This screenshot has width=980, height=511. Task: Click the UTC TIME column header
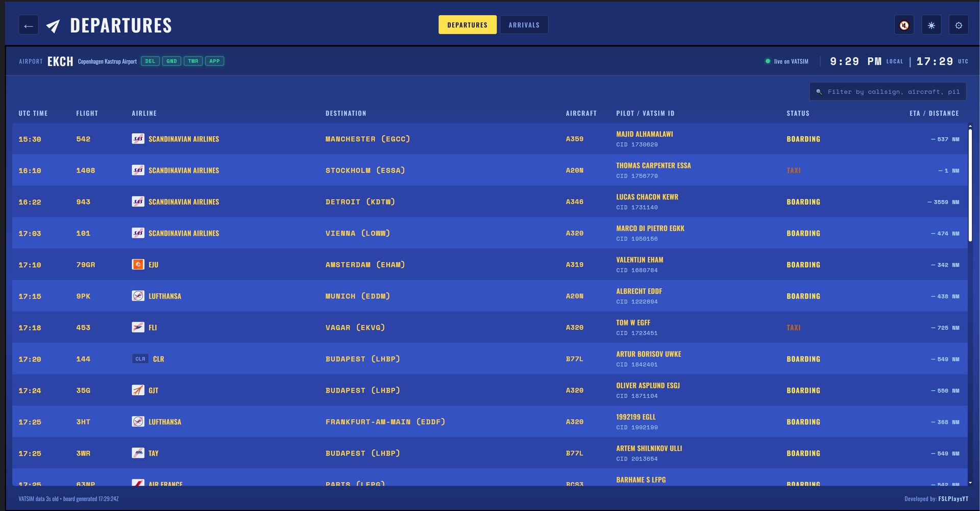coord(33,113)
